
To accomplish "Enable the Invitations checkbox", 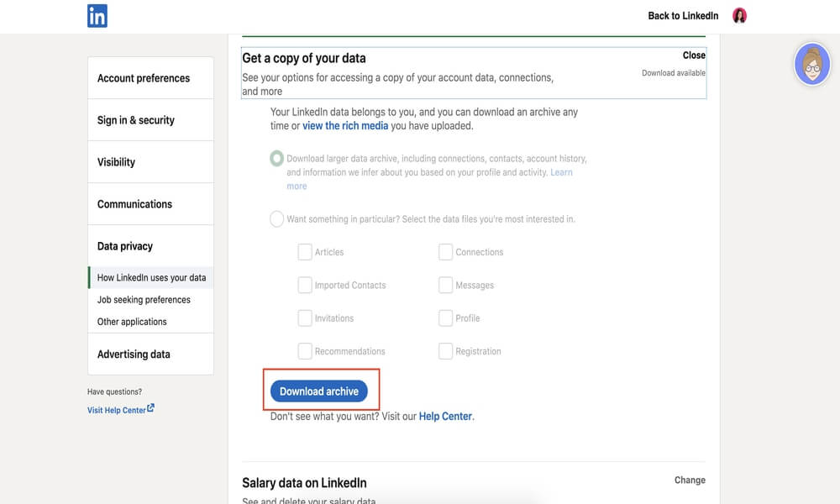I will point(305,318).
